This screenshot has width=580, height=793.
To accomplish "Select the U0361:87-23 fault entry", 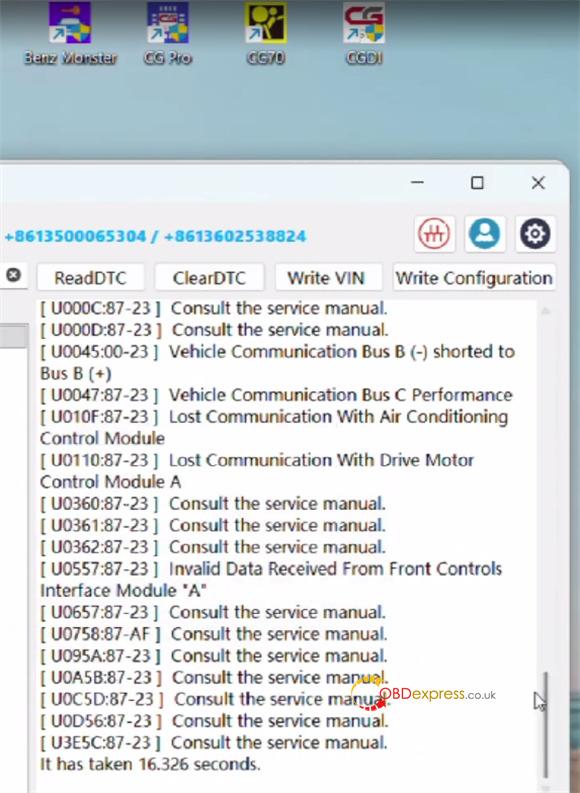I will (x=212, y=525).
